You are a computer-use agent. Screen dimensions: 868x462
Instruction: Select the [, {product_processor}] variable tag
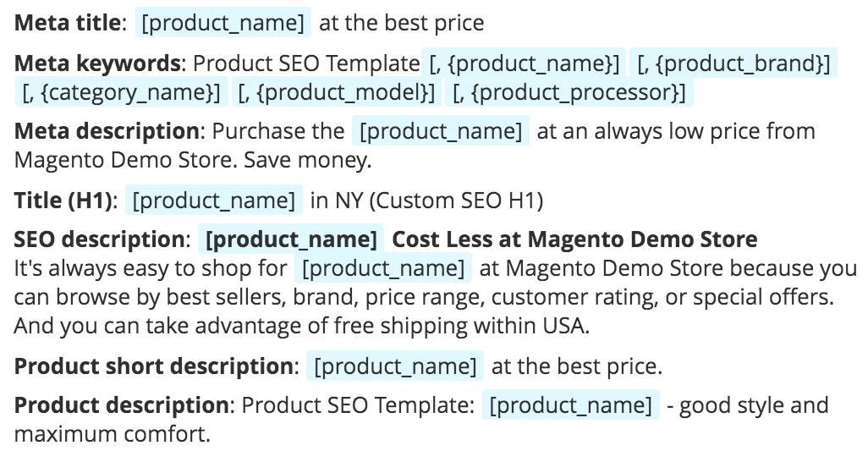[x=569, y=92]
